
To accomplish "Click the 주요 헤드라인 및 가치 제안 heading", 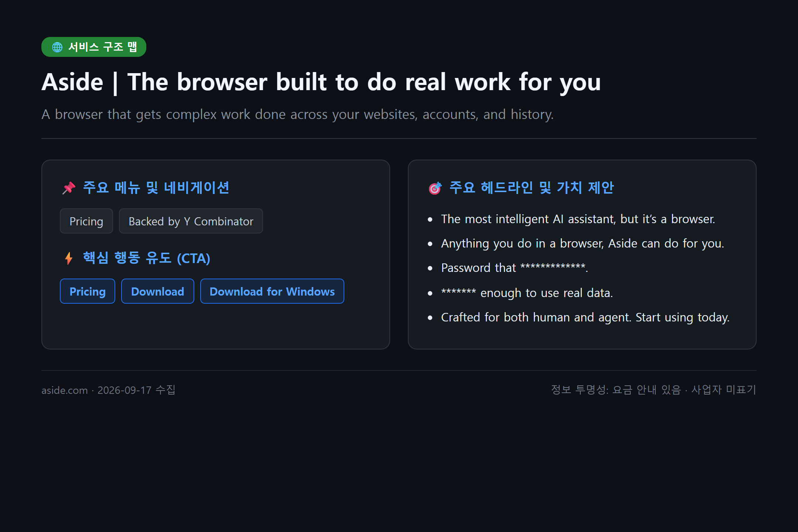I will coord(532,188).
